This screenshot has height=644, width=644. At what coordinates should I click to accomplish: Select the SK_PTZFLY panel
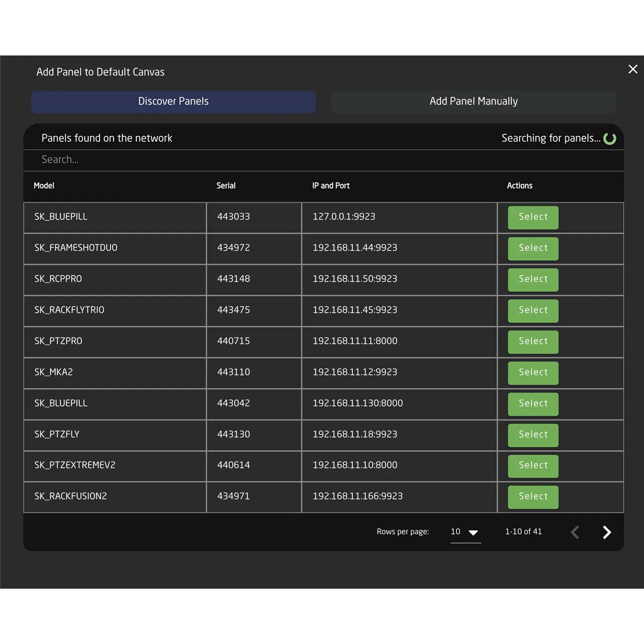pyautogui.click(x=533, y=435)
